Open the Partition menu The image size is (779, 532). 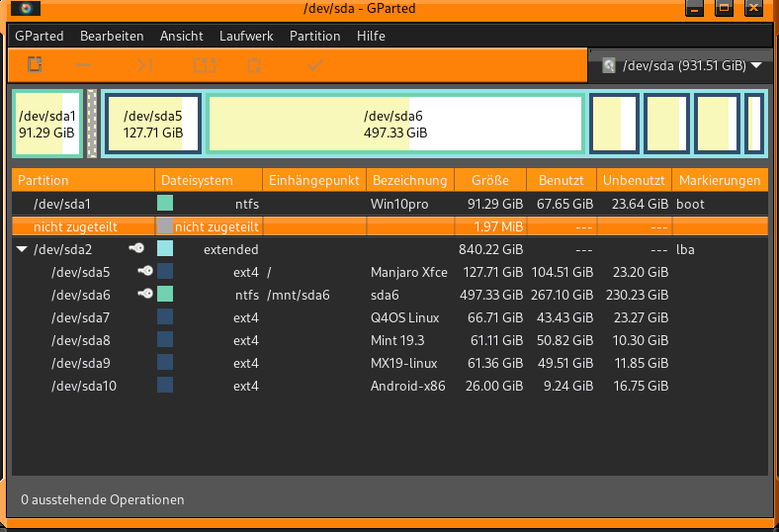[314, 36]
